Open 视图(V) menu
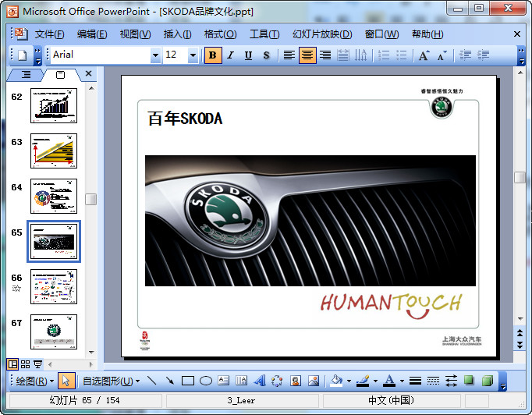 [135, 34]
